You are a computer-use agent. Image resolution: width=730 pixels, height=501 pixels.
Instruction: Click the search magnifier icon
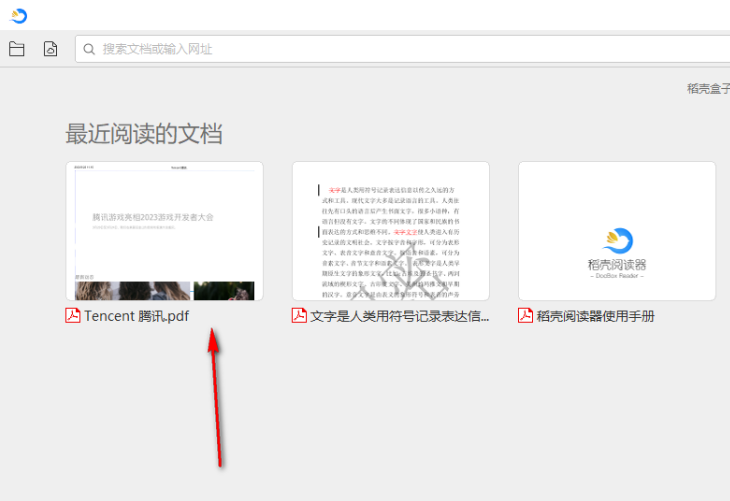89,49
